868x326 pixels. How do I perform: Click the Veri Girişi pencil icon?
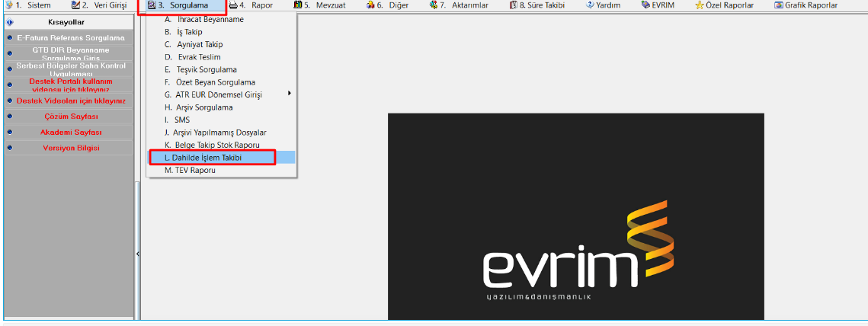coord(76,5)
